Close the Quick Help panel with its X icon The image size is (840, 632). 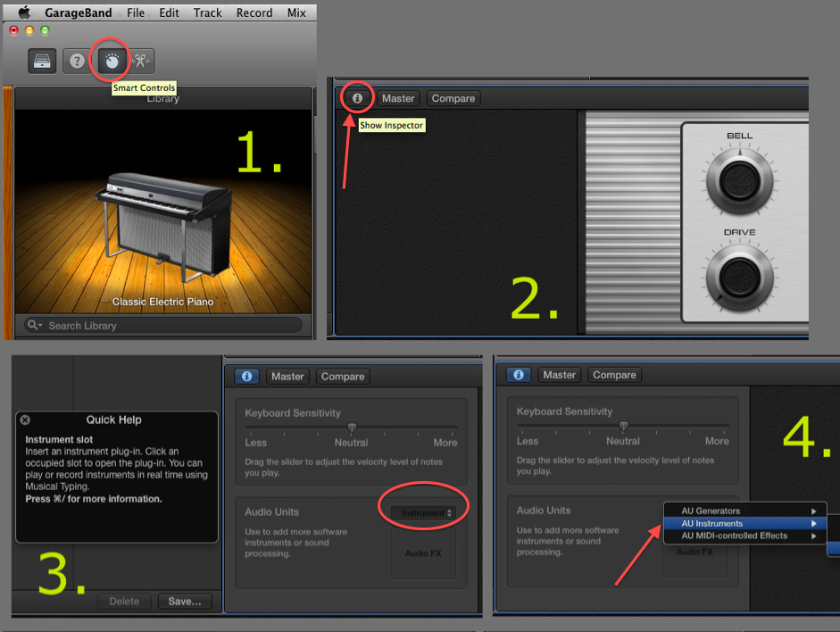click(x=25, y=420)
